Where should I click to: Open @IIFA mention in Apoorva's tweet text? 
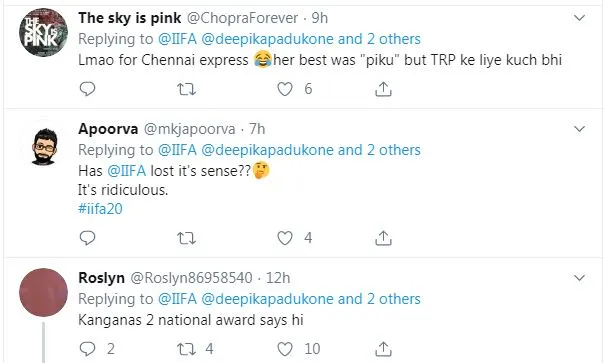(127, 171)
